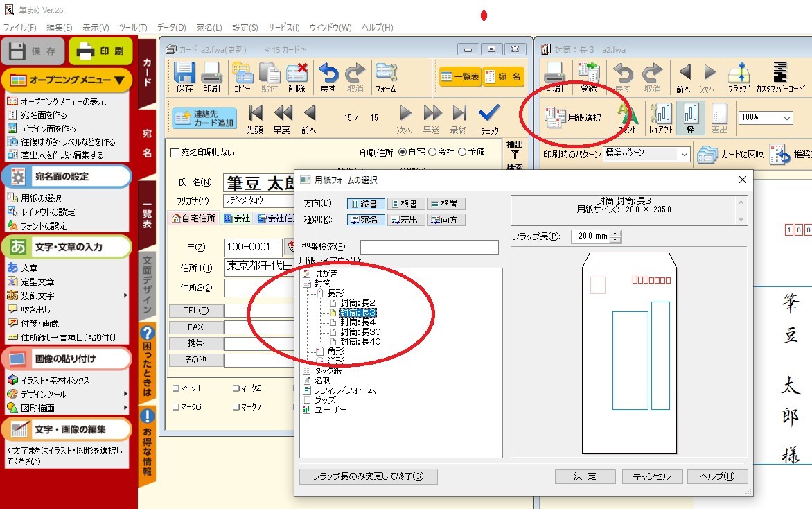This screenshot has height=509, width=812.
Task: Toggle the 枠 frame icon
Action: pyautogui.click(x=691, y=119)
